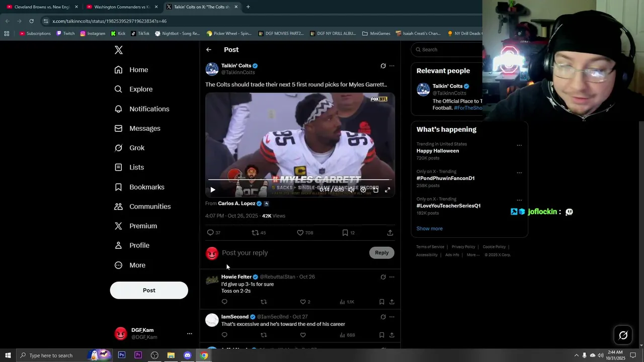Image resolution: width=644 pixels, height=362 pixels.
Task: Click Show more under What's happening
Action: tap(430, 228)
